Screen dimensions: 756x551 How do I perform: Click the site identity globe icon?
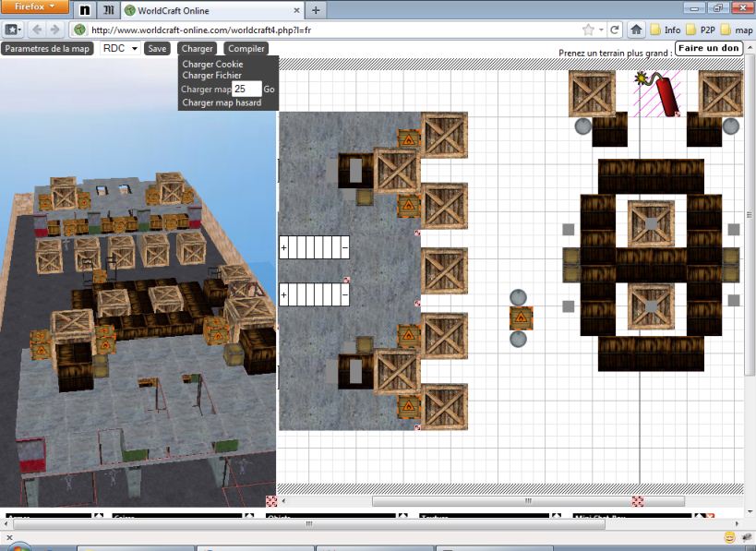pos(79,30)
